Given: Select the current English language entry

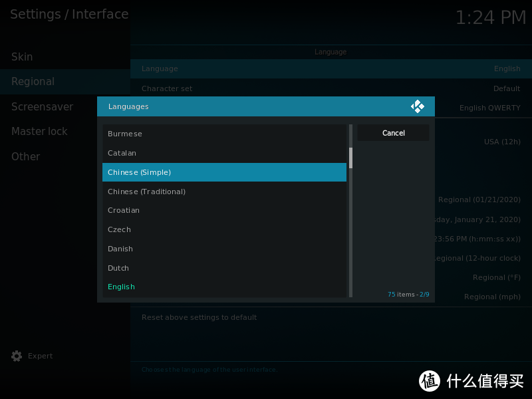Looking at the screenshot, I should coord(224,287).
